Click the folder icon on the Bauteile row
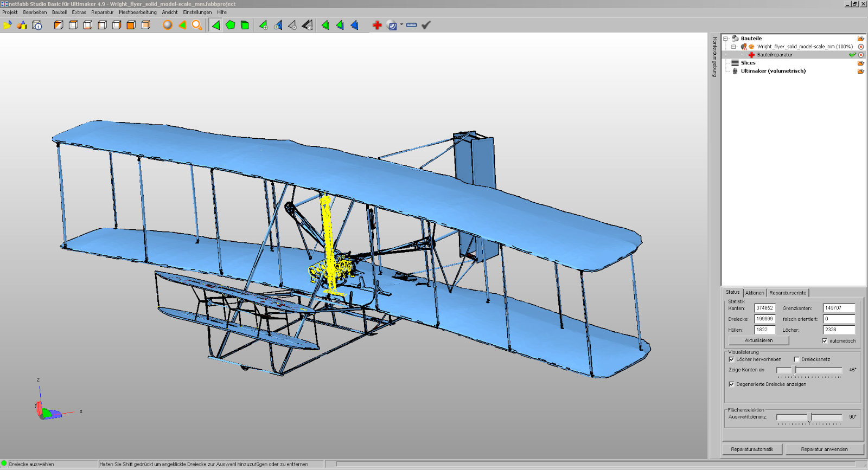 [x=860, y=38]
